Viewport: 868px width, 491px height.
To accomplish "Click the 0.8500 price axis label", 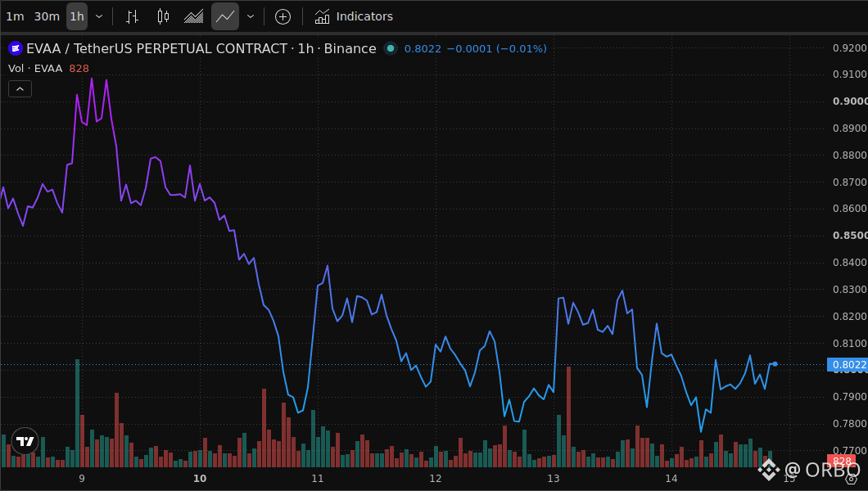I will pos(850,236).
